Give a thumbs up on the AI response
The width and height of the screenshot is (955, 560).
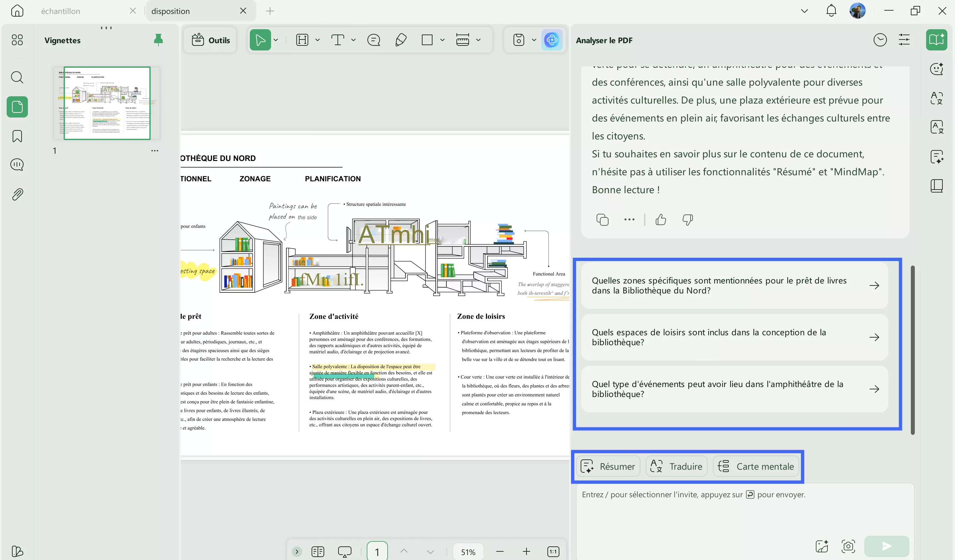point(661,220)
